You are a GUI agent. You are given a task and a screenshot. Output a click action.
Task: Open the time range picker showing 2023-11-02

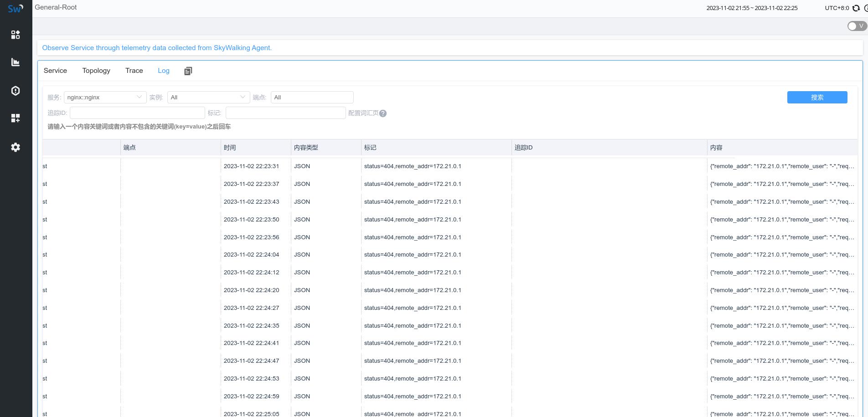pyautogui.click(x=751, y=8)
